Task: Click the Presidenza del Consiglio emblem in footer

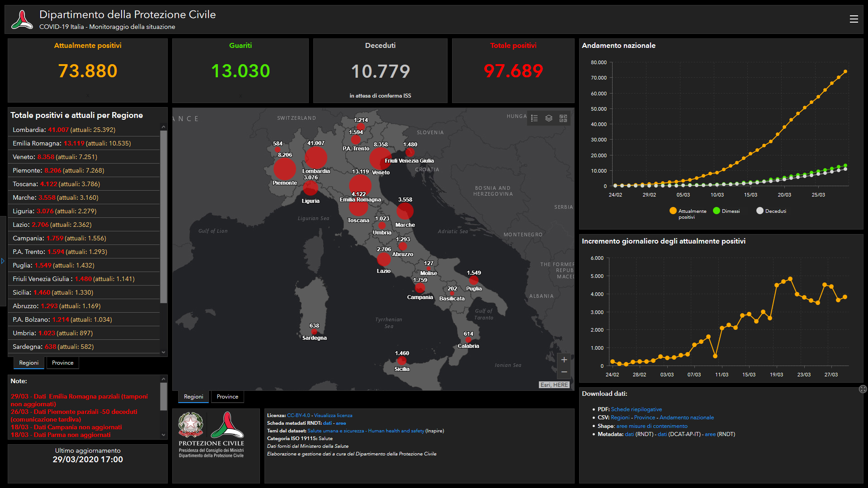Action: pos(191,425)
